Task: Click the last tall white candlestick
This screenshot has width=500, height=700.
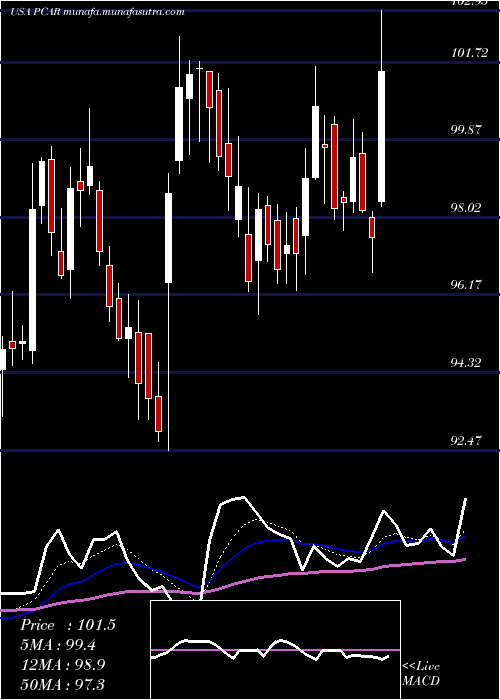Action: click(382, 136)
